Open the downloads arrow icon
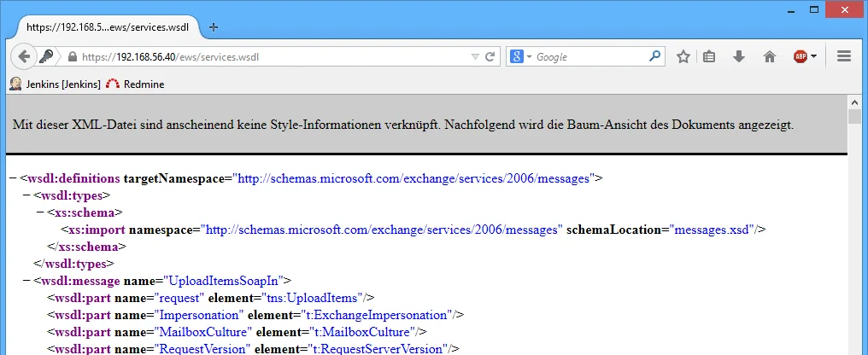This screenshot has height=355, width=868. (x=738, y=56)
